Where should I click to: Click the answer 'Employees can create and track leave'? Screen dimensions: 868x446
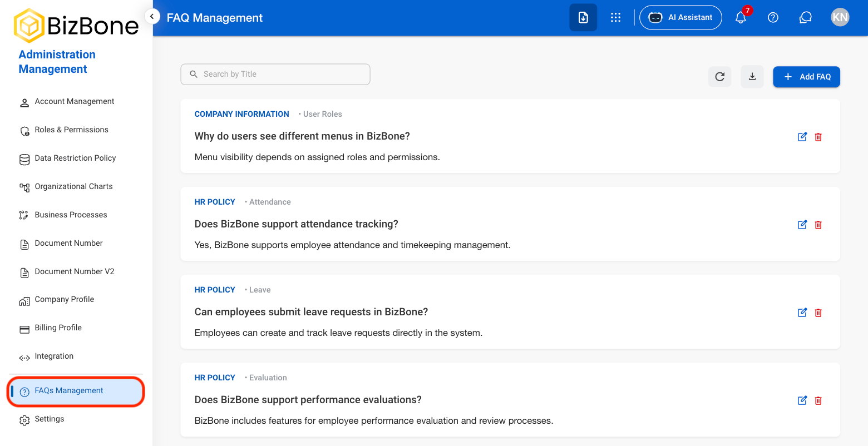[338, 333]
